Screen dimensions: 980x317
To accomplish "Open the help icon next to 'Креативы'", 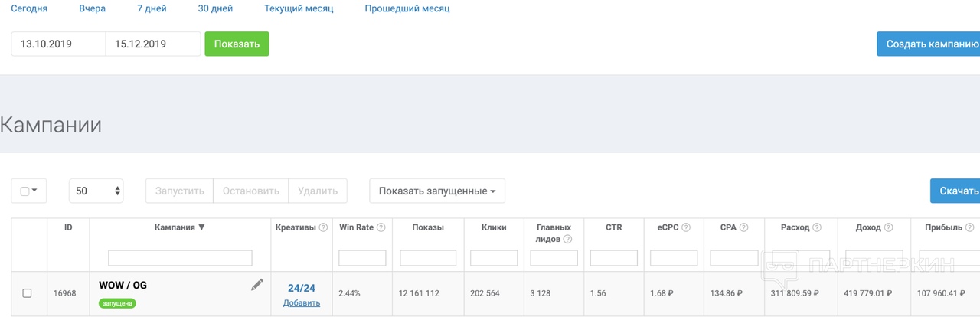I will [323, 227].
